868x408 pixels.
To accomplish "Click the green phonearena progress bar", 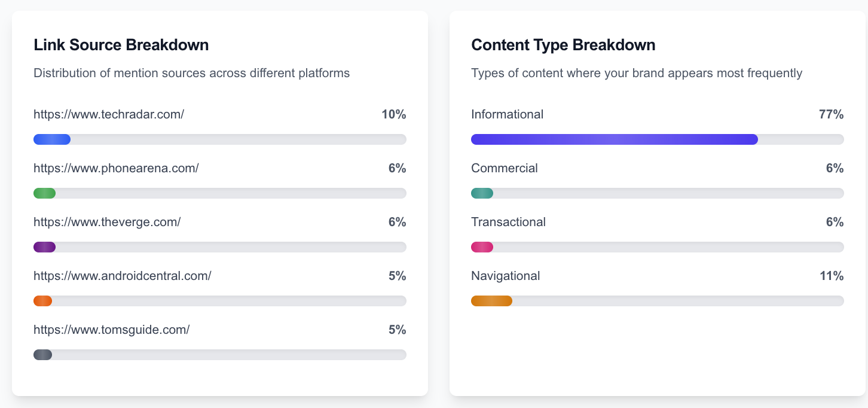I will click(x=45, y=193).
